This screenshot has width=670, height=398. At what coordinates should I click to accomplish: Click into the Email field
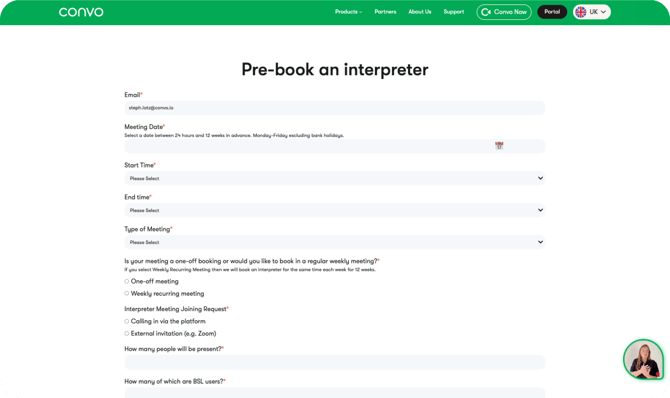335,108
